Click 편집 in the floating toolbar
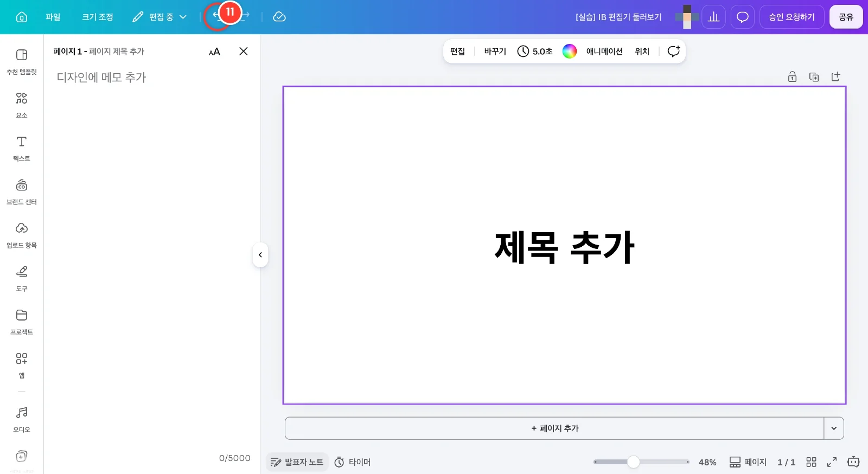Viewport: 868px width, 474px height. pos(457,51)
